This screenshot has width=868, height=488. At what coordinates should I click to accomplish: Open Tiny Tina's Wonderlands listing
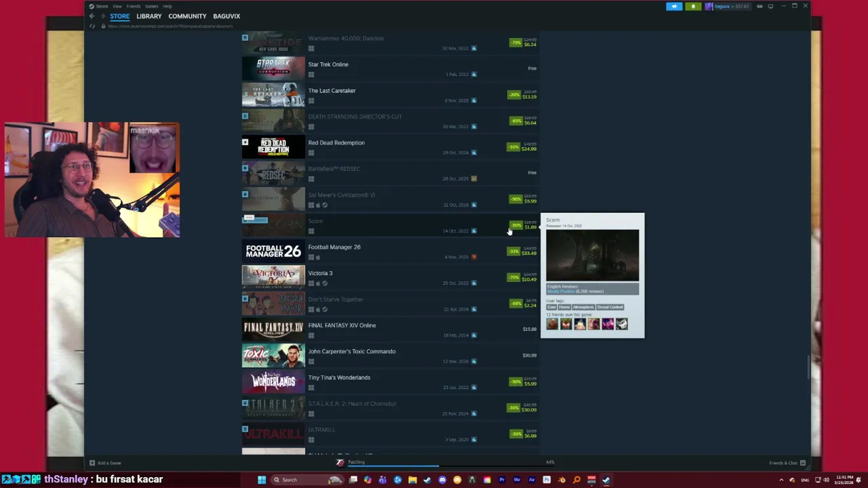(x=391, y=382)
